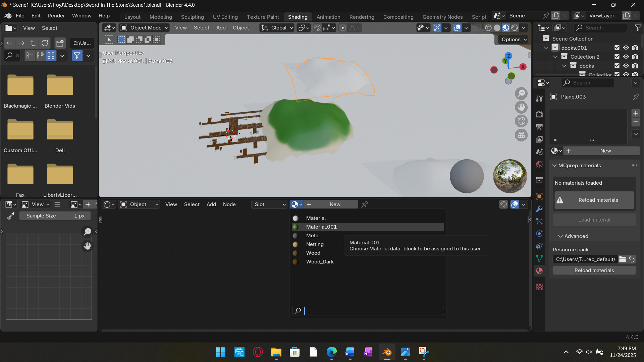Toggle docks collection checkbox
The image size is (644, 362).
coord(617,66)
